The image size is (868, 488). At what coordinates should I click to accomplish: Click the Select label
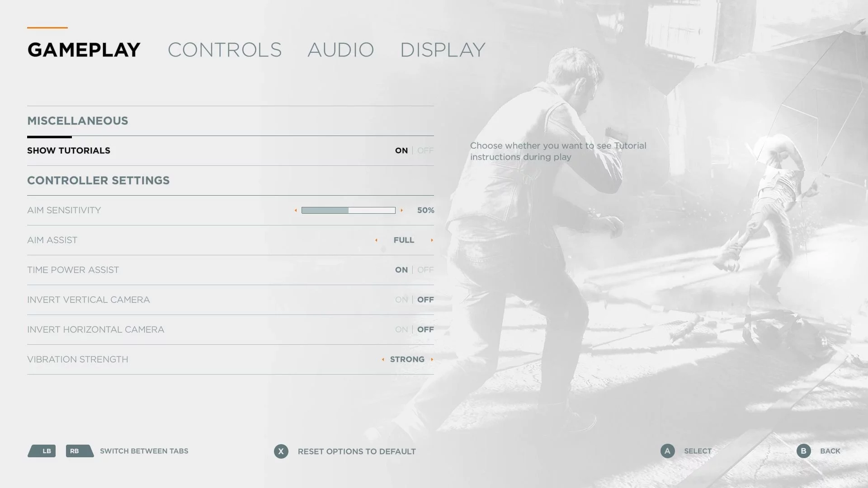pos(698,451)
